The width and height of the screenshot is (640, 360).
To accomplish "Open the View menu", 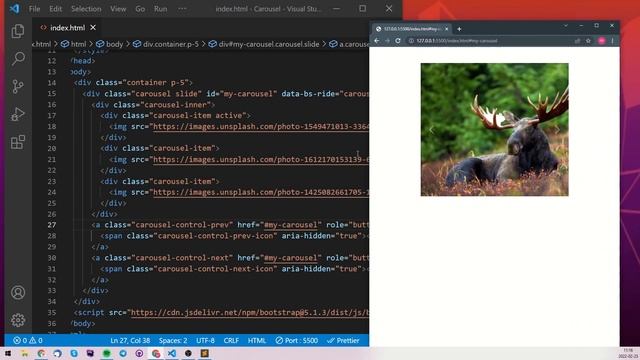I will pyautogui.click(x=118, y=9).
